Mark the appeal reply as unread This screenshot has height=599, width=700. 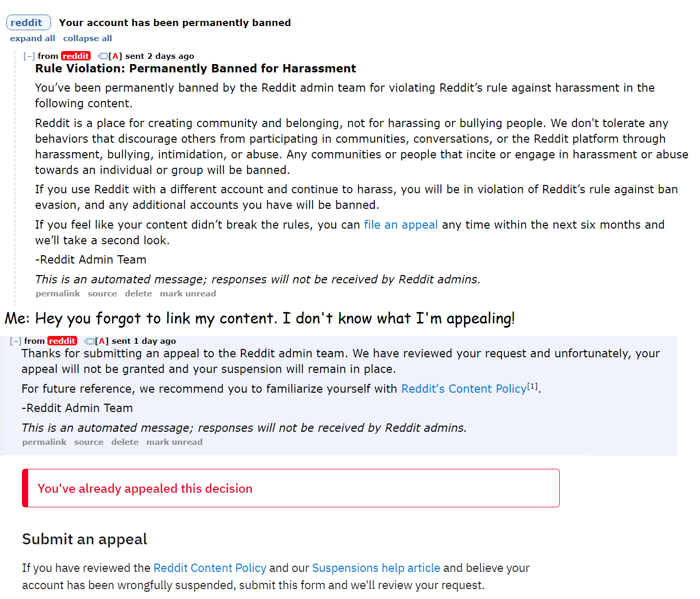point(174,442)
